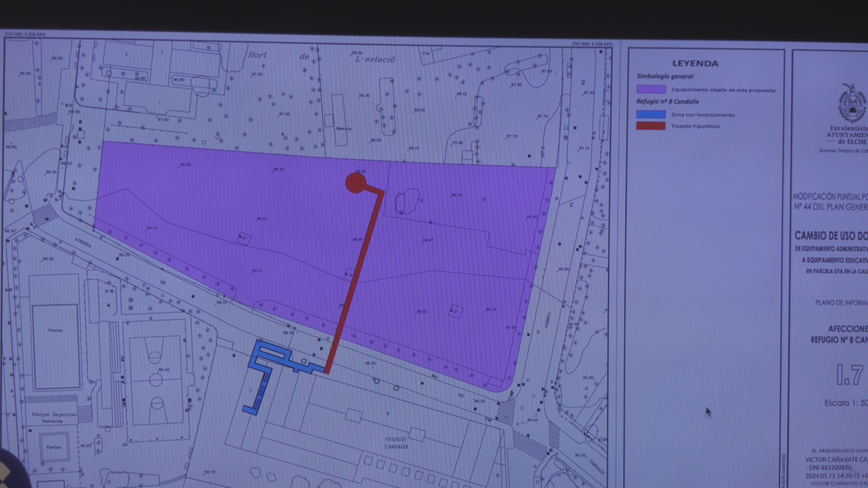This screenshot has width=868, height=488.
Task: Click the Ayuntamiento de Elche crest emblem
Action: coord(853,104)
